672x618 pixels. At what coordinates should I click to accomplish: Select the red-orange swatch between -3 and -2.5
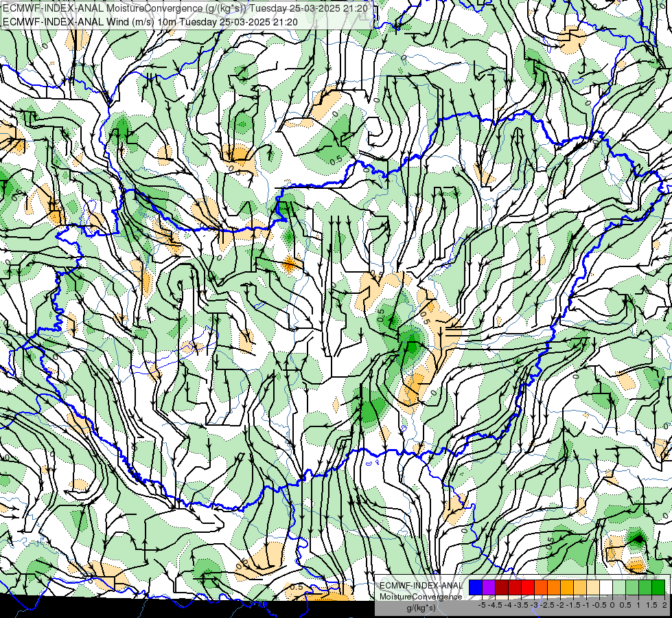coord(541,587)
